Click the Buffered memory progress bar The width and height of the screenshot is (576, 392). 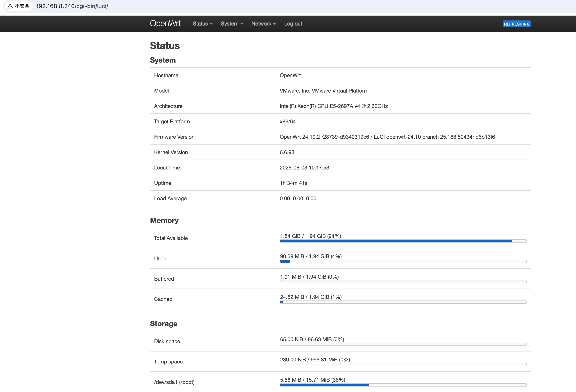tap(403, 282)
